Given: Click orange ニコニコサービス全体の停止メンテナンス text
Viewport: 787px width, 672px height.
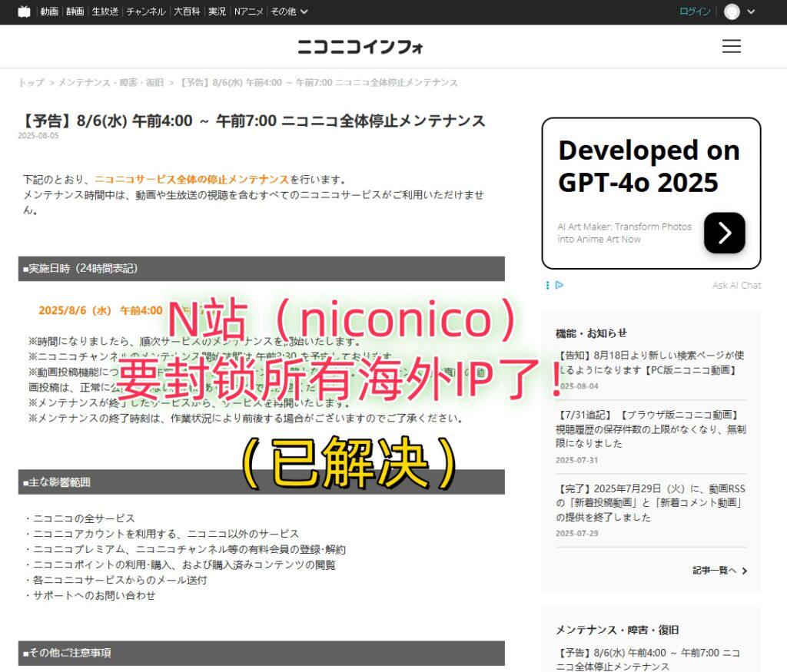Looking at the screenshot, I should (x=191, y=179).
